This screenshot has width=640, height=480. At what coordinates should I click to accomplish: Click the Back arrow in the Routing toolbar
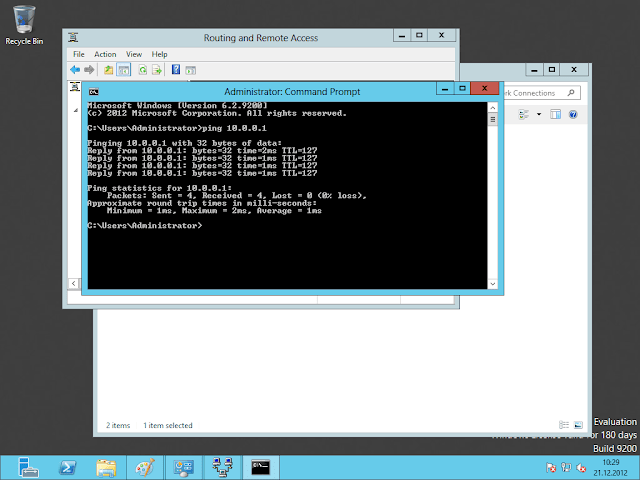(x=75, y=70)
